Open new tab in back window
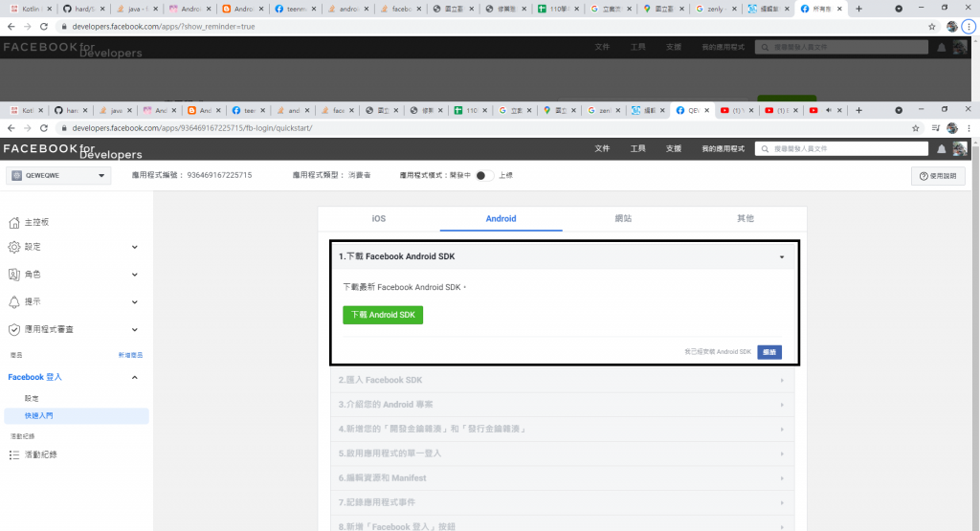This screenshot has width=980, height=531. point(858,9)
